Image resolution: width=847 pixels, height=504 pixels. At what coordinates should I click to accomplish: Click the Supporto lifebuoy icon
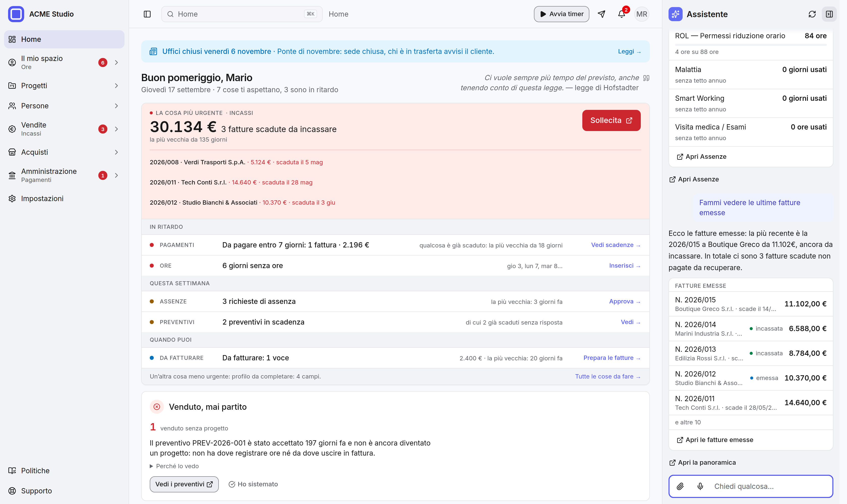tap(12, 490)
